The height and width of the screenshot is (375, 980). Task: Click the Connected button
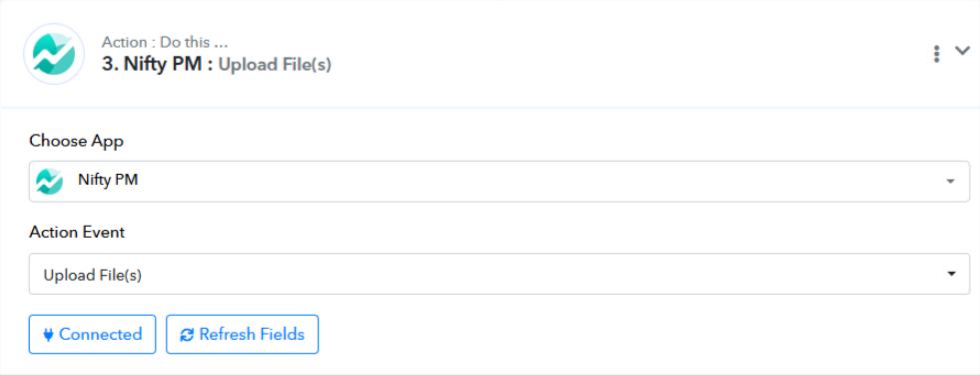[93, 334]
